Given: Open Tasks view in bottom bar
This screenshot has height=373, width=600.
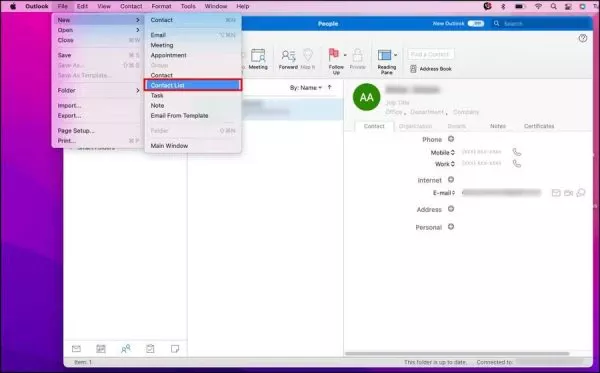Looking at the screenshot, I should [x=150, y=349].
